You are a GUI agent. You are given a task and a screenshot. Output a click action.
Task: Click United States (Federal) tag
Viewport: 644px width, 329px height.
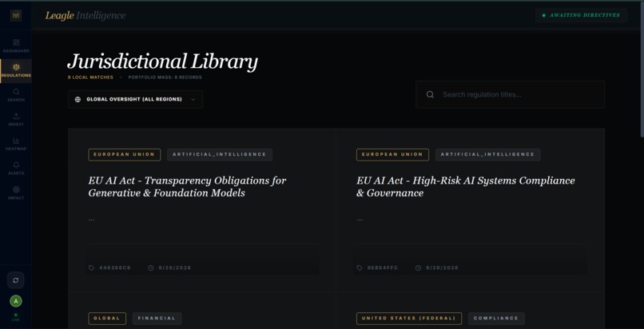(x=409, y=319)
